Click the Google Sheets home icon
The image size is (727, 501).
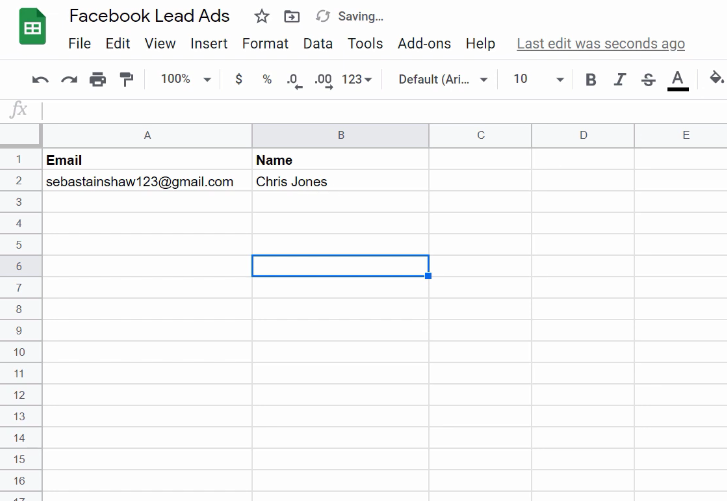[32, 27]
